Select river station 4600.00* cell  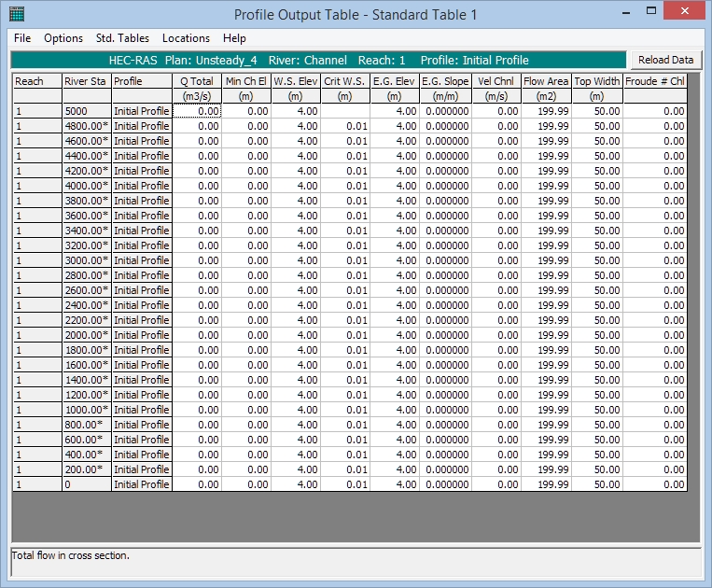(x=87, y=141)
